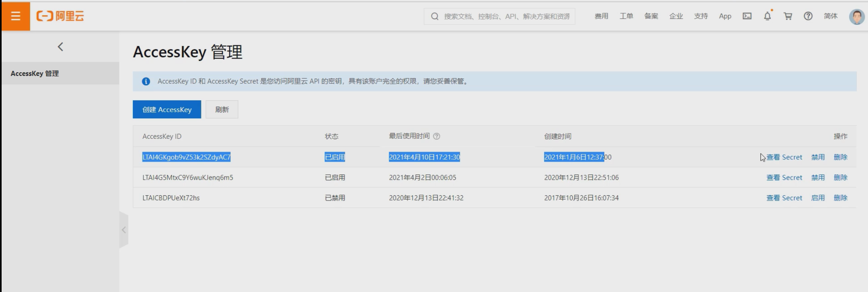Image resolution: width=868 pixels, height=292 pixels.
Task: Disable AccessKey LTAI4GKgob9vZ53k2SZdyAC7
Action: pos(817,157)
